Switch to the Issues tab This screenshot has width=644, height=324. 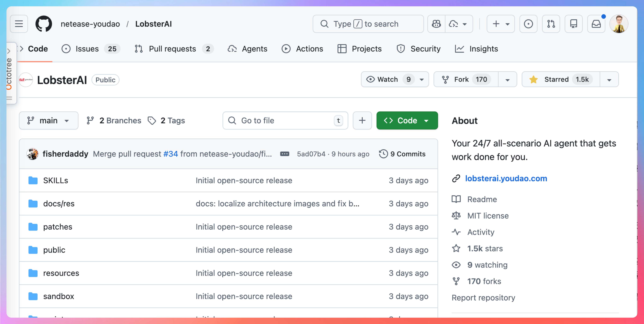click(x=87, y=49)
